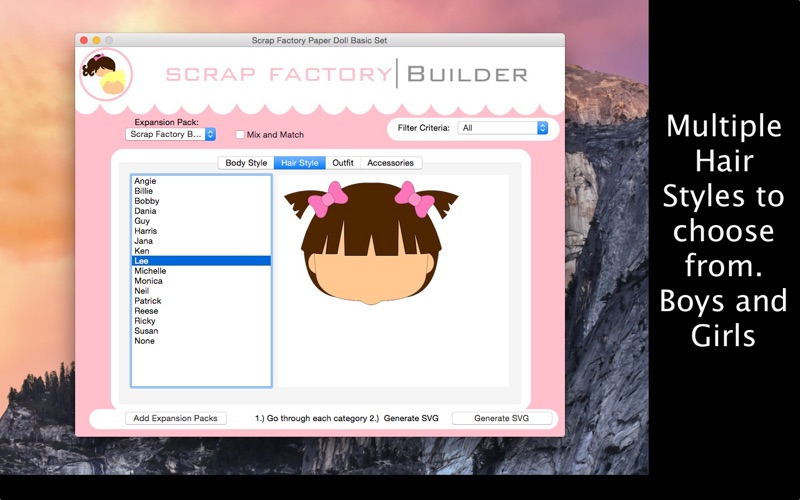Screen dimensions: 800x500
Task: Pick Ken in the list
Action: [x=201, y=251]
